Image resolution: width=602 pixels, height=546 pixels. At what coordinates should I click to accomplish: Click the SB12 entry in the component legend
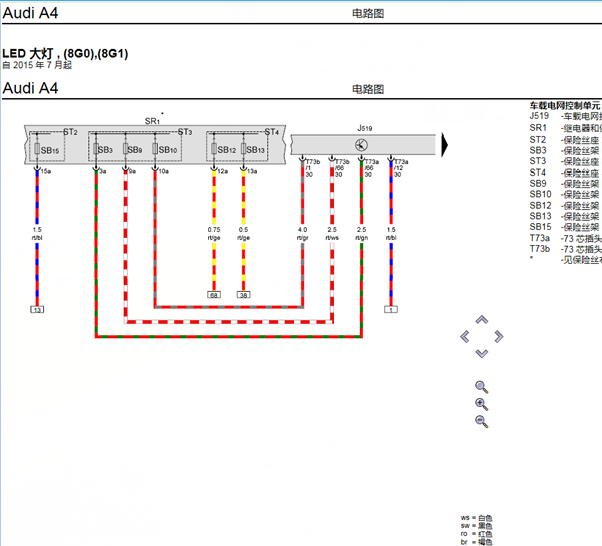click(x=566, y=205)
